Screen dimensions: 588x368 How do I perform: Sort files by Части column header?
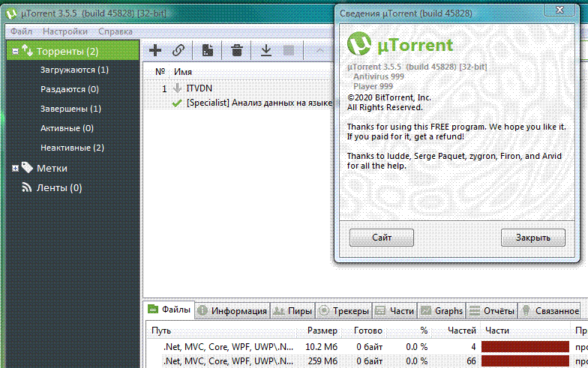tap(496, 331)
